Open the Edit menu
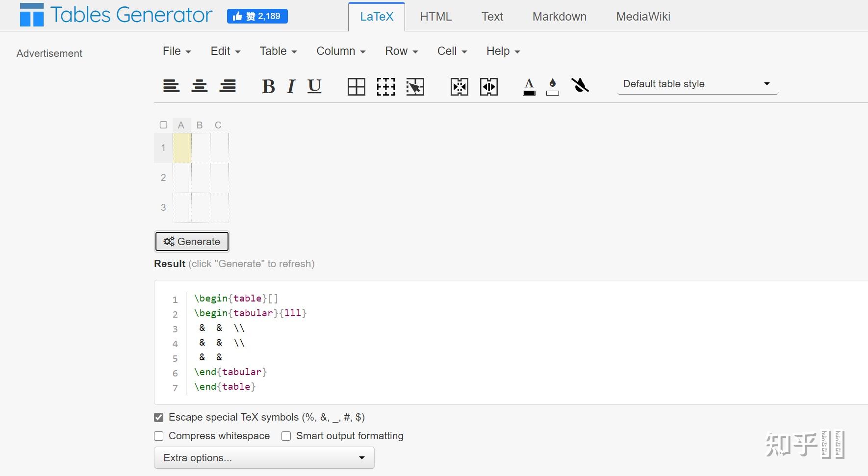 point(226,51)
